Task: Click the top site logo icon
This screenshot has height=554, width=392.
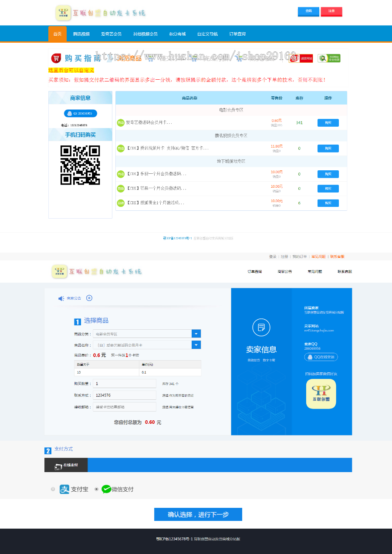Action: pos(63,13)
